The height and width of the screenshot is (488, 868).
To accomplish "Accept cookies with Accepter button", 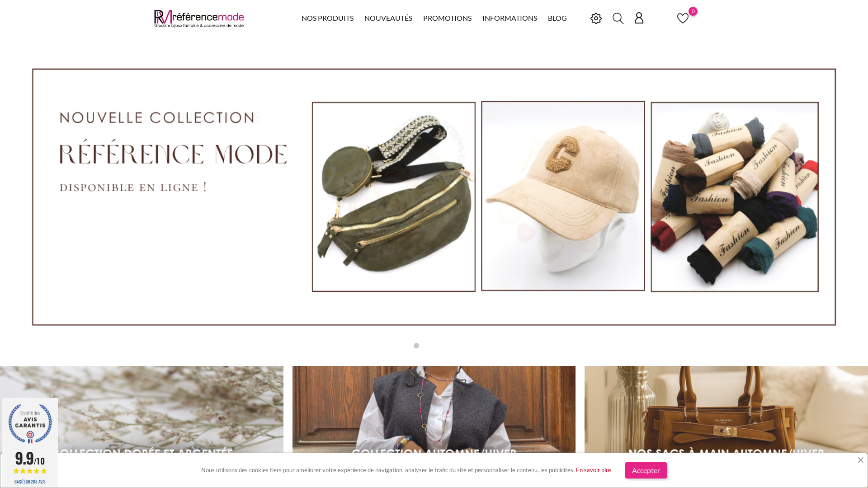I will tap(646, 470).
